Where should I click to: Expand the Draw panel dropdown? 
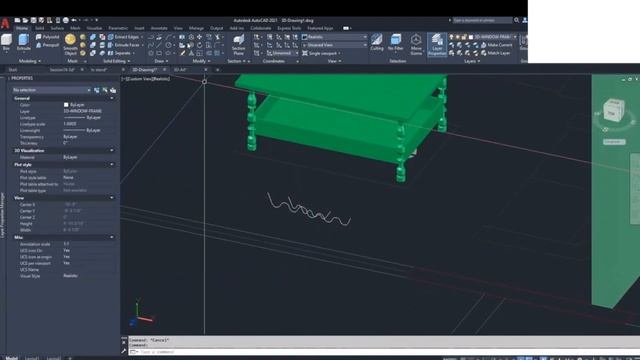(161, 61)
